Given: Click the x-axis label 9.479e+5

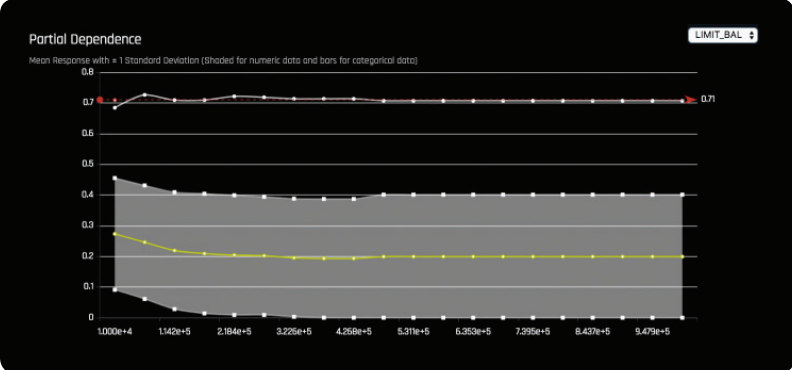Looking at the screenshot, I should [x=653, y=332].
